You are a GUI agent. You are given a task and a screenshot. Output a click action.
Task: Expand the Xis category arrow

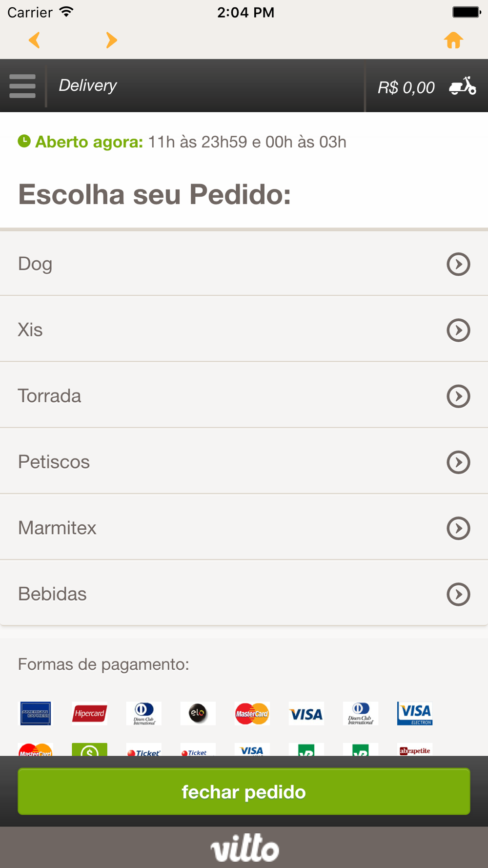(x=458, y=330)
